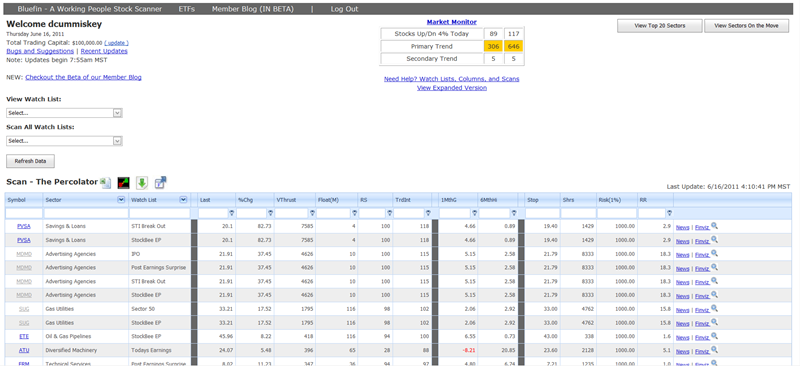Click the Excel export icon beside the scan title

tap(106, 183)
